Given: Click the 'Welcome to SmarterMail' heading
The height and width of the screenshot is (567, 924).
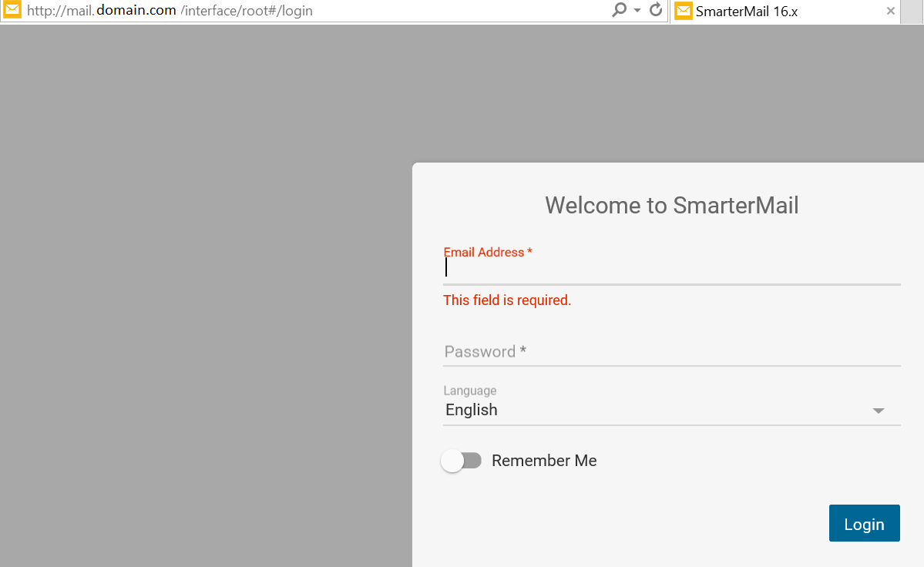Looking at the screenshot, I should [672, 206].
